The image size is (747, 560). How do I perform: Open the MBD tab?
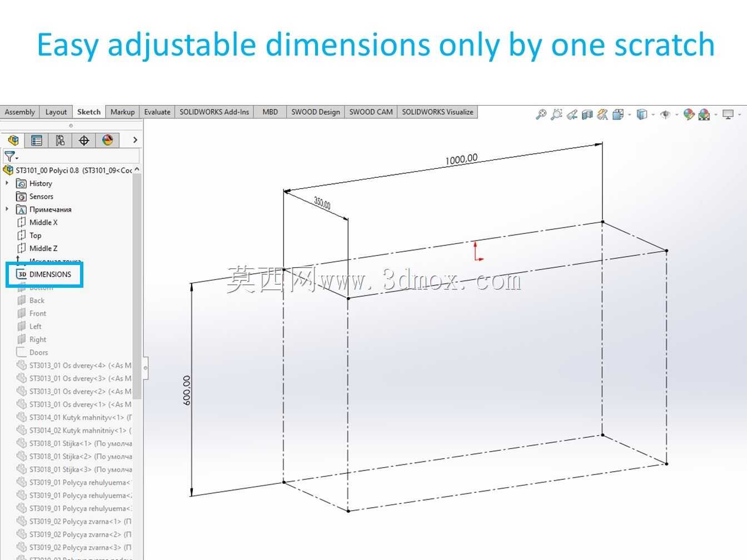point(270,112)
